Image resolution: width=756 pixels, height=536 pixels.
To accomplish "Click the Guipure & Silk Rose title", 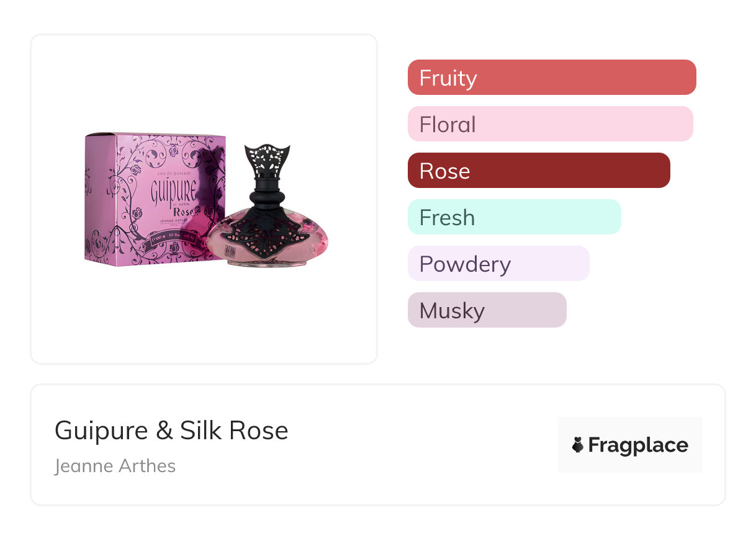I will (x=171, y=431).
